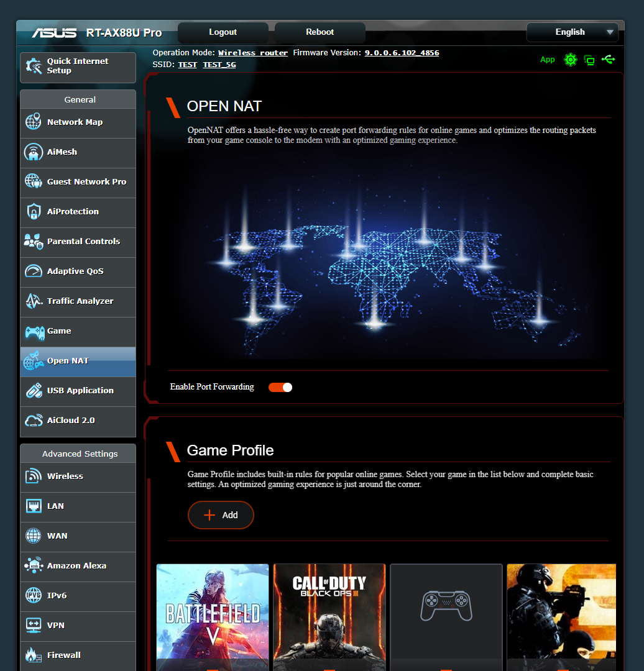Viewport: 644px width, 671px height.
Task: Click the Parental Controls people icon
Action: (x=34, y=241)
